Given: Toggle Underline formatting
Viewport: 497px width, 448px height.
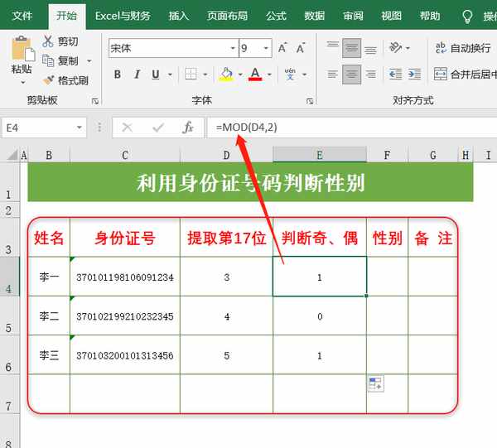Looking at the screenshot, I should (x=156, y=75).
